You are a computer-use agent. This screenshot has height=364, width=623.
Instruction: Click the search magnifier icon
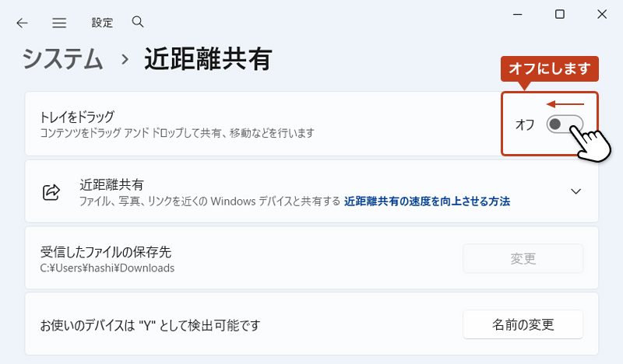[x=138, y=22]
